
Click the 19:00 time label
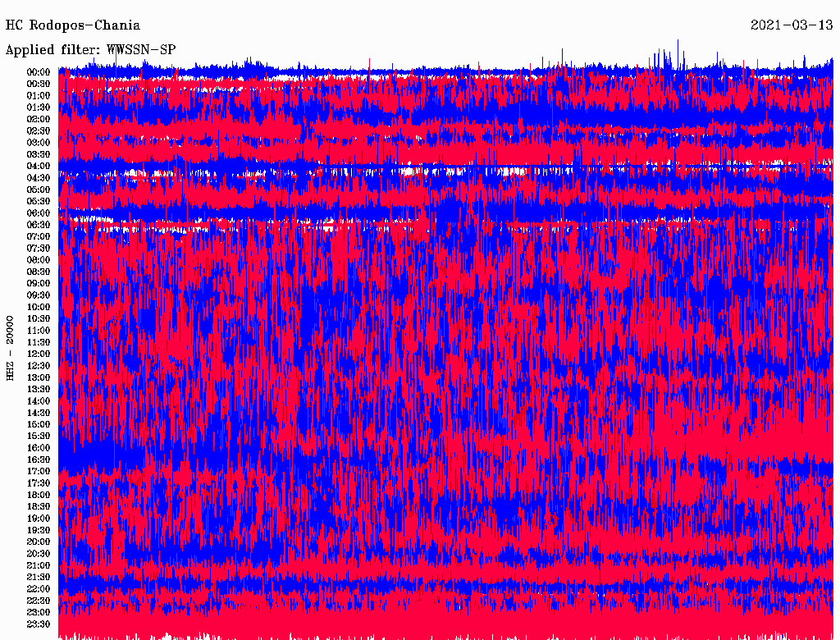(x=39, y=519)
